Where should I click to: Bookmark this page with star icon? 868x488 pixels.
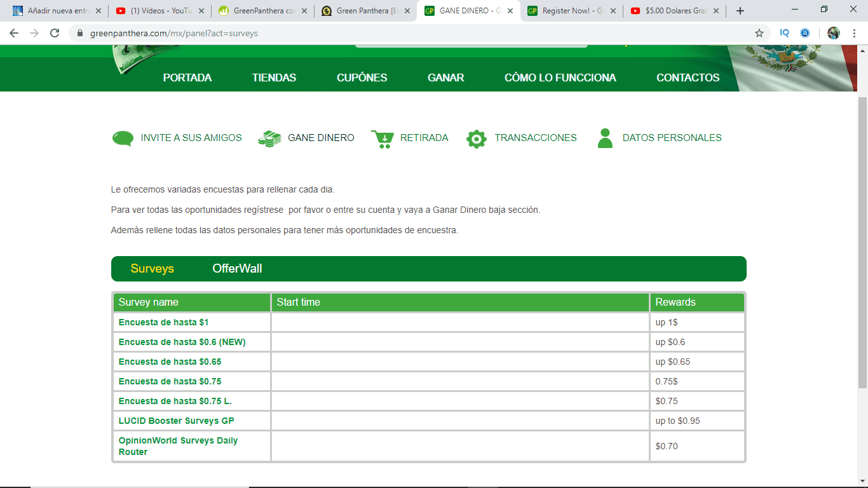point(759,33)
